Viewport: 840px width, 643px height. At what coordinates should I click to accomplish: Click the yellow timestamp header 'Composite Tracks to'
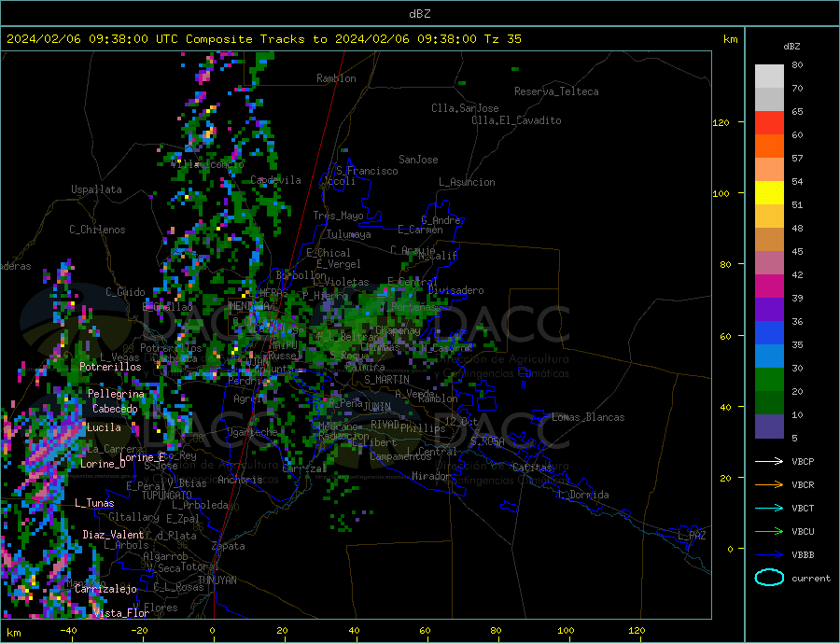click(257, 39)
